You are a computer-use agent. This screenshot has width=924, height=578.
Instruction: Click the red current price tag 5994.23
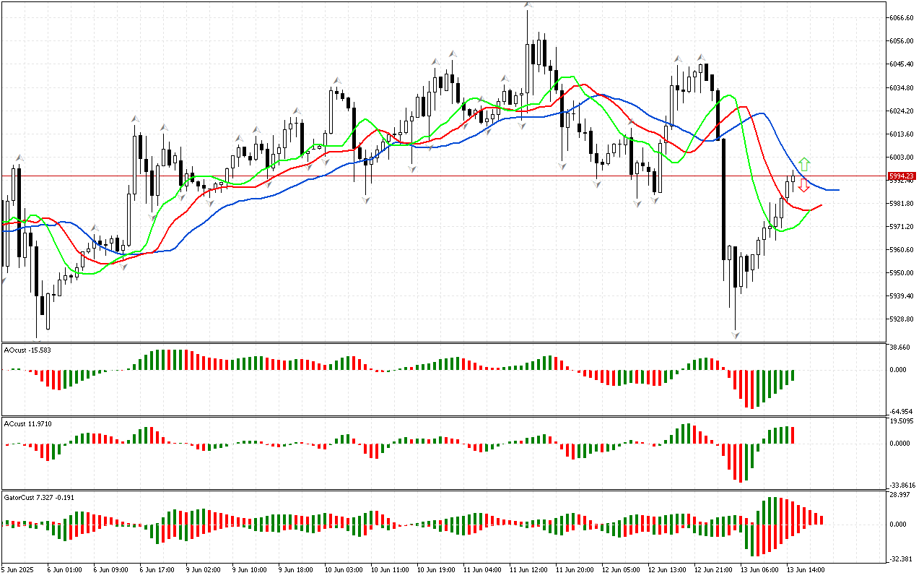pos(902,176)
